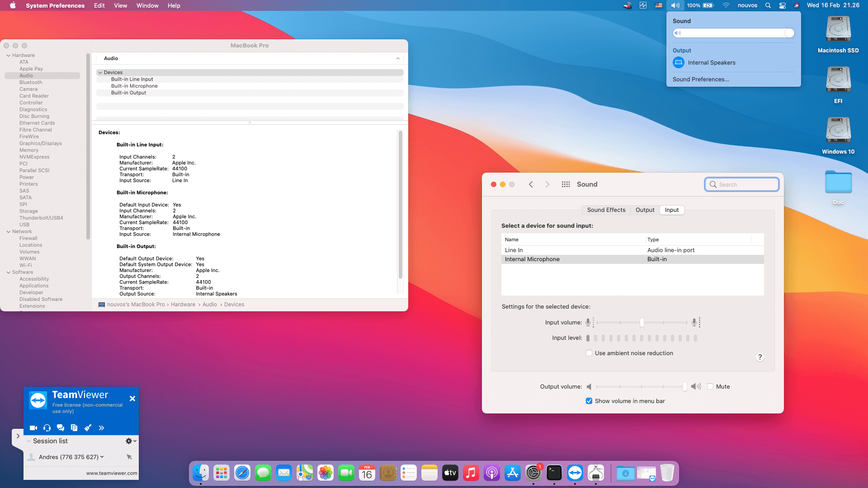868x488 pixels.
Task: Open the TeamViewer chat icon
Action: point(61,427)
